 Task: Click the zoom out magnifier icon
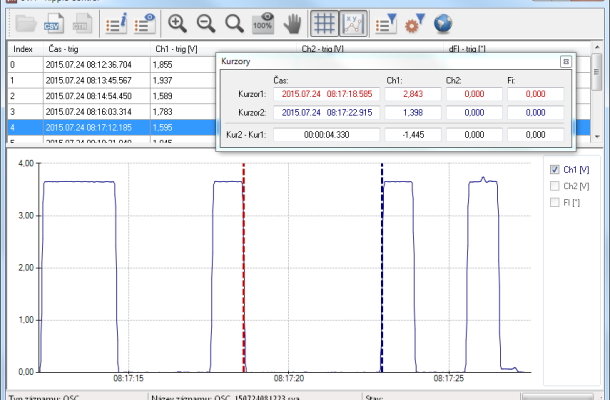coord(206,22)
